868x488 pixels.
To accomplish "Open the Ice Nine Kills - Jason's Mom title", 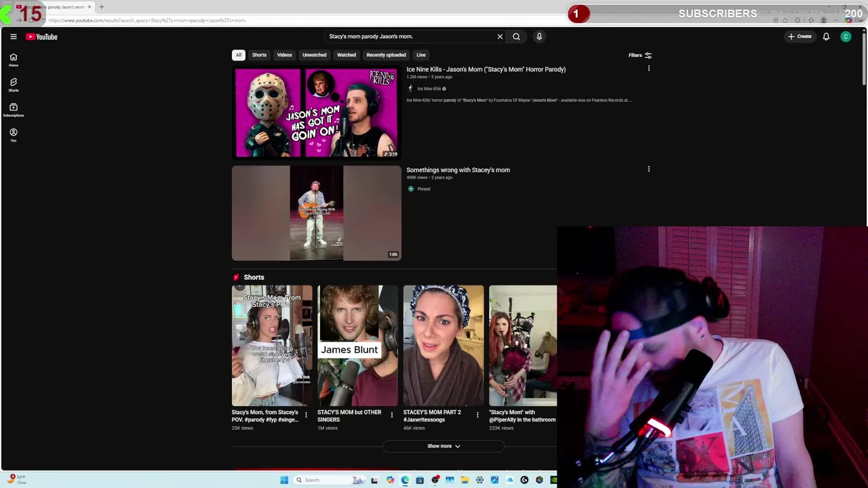I will tap(486, 69).
